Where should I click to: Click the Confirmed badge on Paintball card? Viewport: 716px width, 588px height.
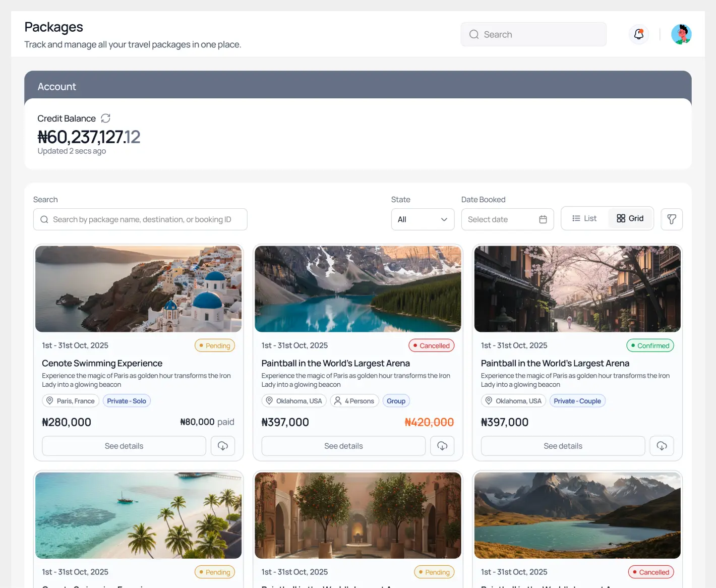(x=650, y=345)
